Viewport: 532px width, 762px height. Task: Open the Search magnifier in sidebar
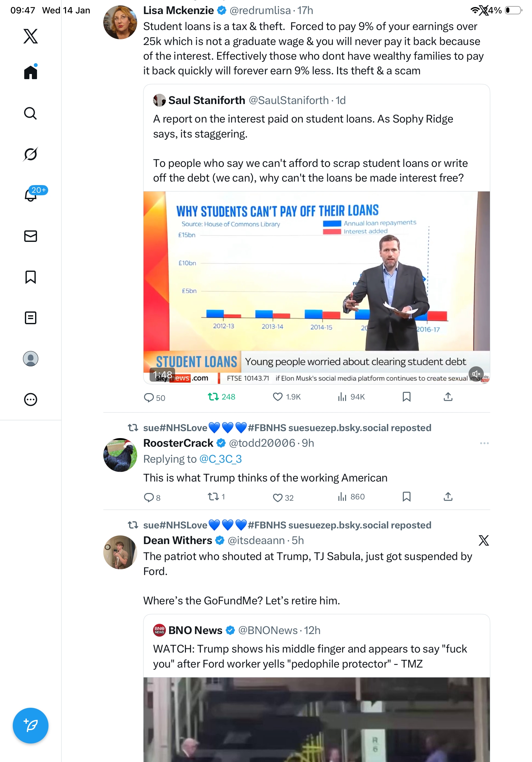tap(31, 113)
